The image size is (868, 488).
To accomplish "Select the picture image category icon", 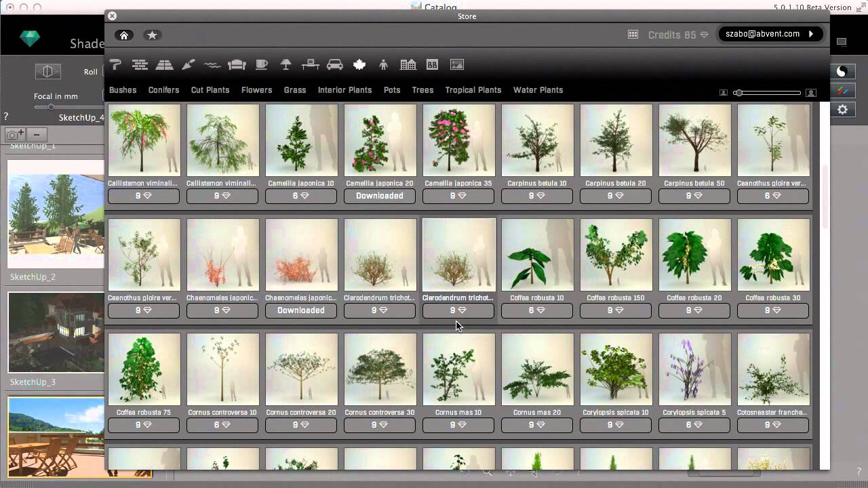I will [x=457, y=64].
